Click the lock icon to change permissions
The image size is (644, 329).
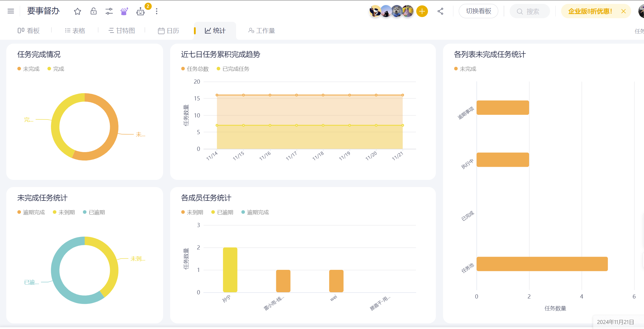tap(93, 11)
